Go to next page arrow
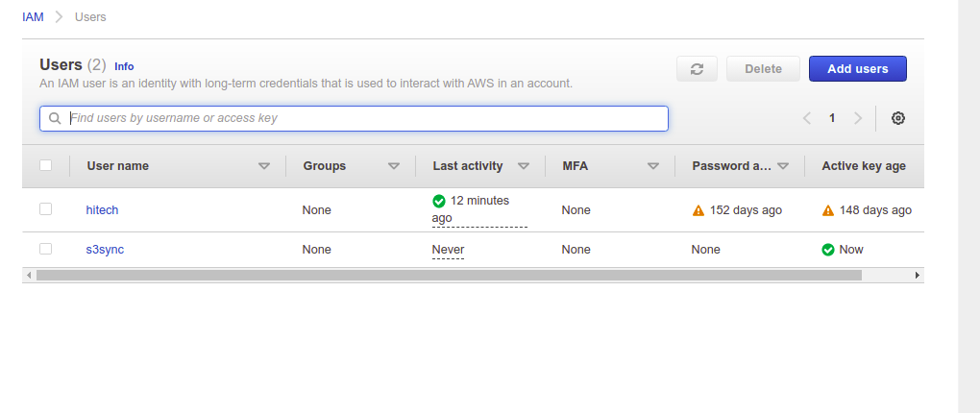This screenshot has width=980, height=413. (x=858, y=118)
